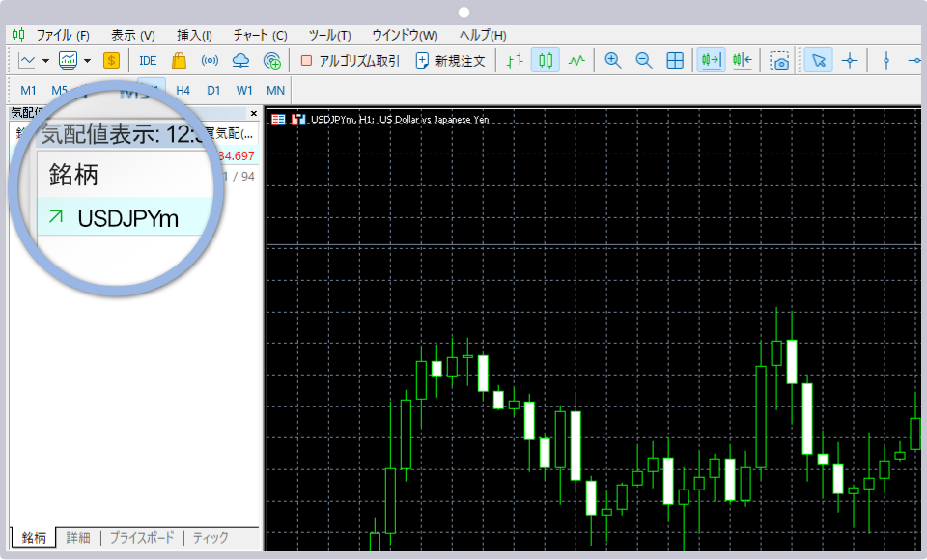The image size is (927, 560).
Task: Zoom in the chart with magnifier plus
Action: coord(613,60)
